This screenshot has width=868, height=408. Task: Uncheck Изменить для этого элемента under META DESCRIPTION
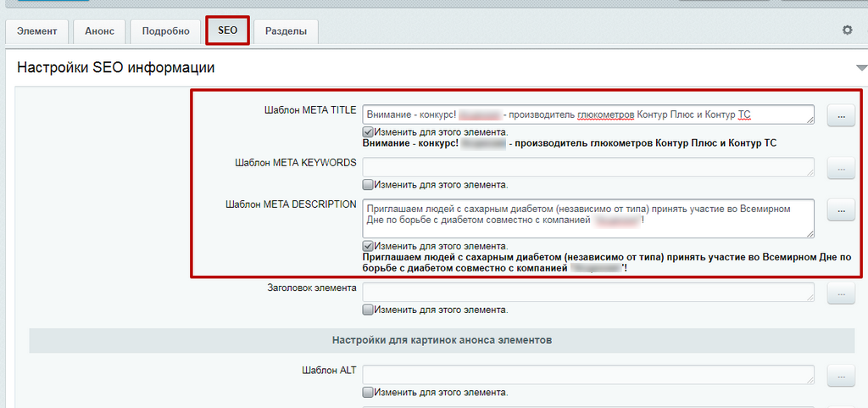point(368,246)
